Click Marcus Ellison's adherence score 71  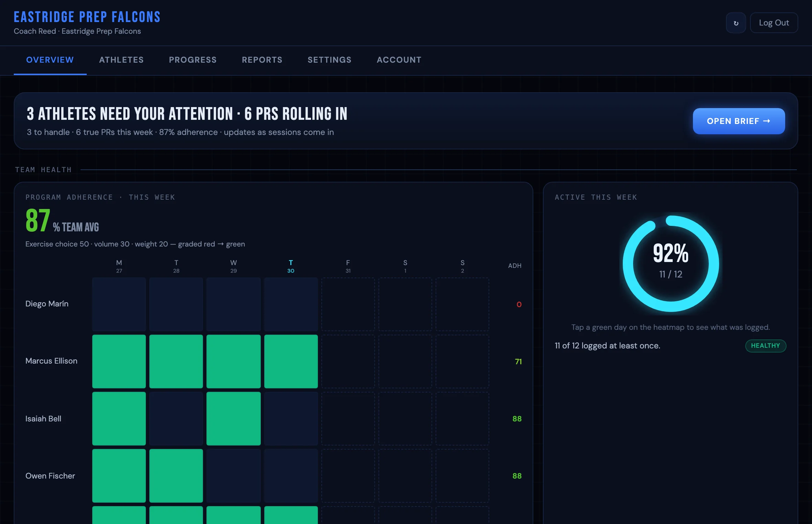tap(518, 361)
